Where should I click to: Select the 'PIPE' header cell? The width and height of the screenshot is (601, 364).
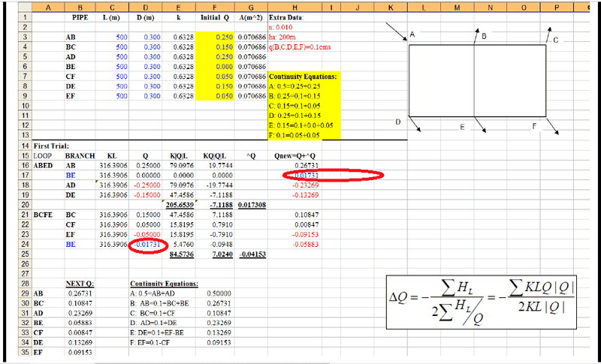coord(78,17)
